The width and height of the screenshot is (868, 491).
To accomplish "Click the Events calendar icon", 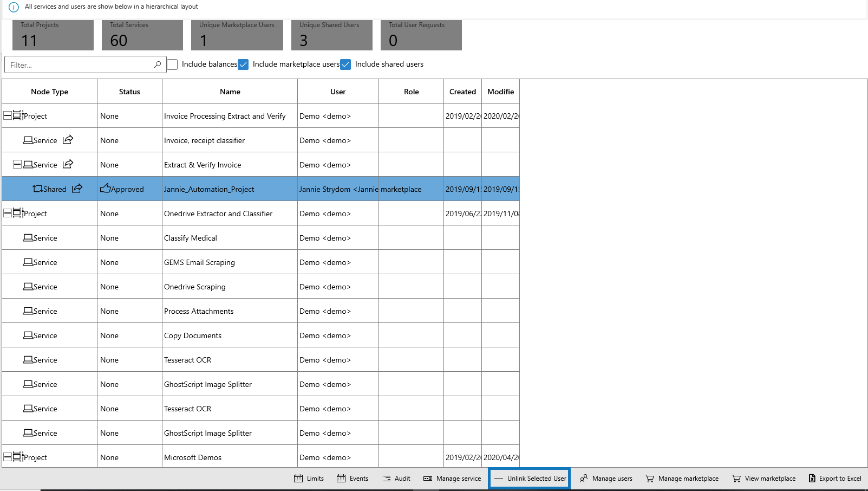I will (341, 479).
